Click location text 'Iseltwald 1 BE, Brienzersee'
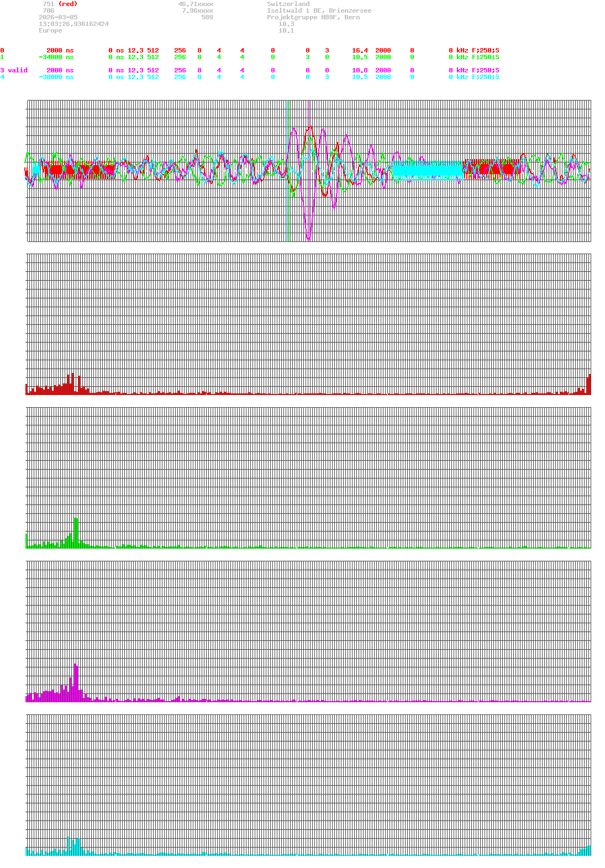 pos(319,10)
